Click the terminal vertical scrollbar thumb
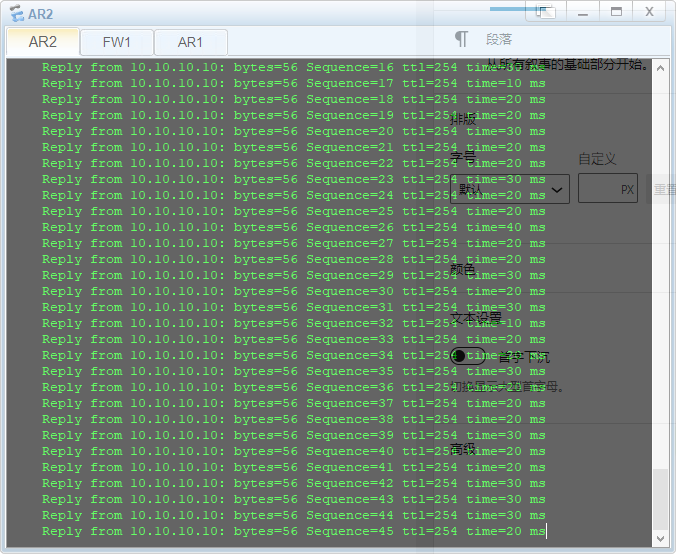Screen dimensions: 676x554 point(660,499)
